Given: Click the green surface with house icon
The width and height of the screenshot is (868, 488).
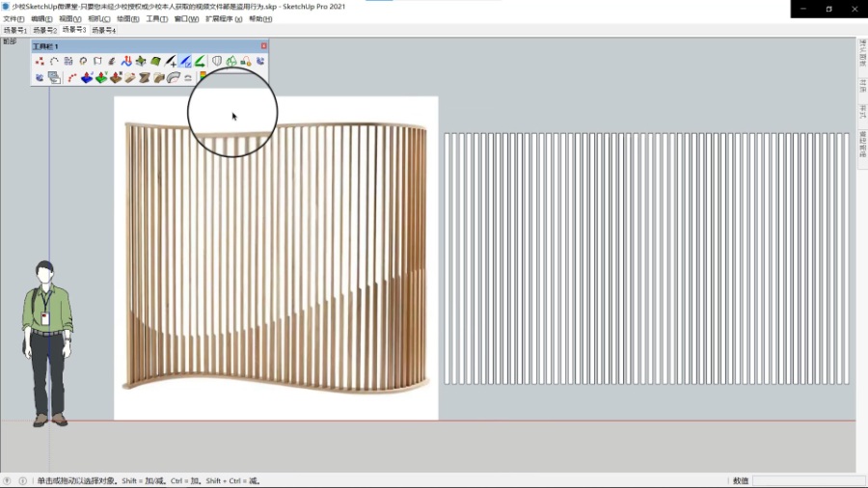Looking at the screenshot, I should tap(141, 62).
